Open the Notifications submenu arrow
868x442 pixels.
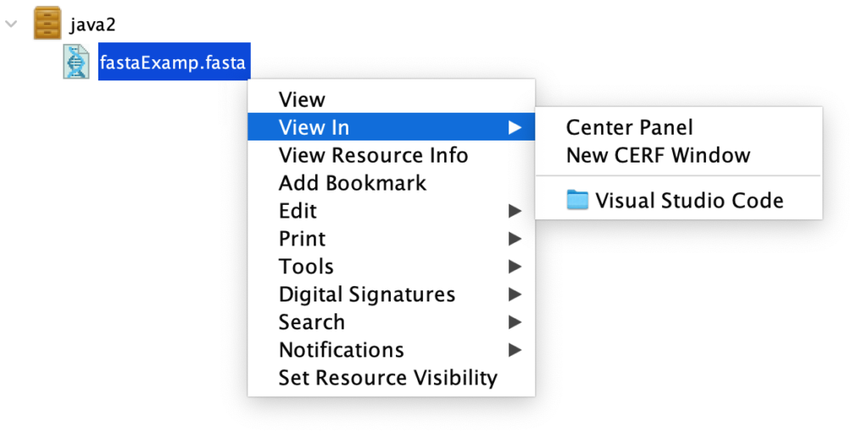coord(514,350)
